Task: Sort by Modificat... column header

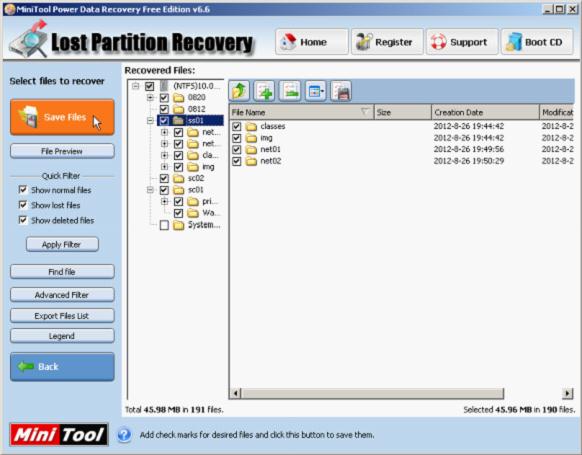Action: pyautogui.click(x=556, y=112)
